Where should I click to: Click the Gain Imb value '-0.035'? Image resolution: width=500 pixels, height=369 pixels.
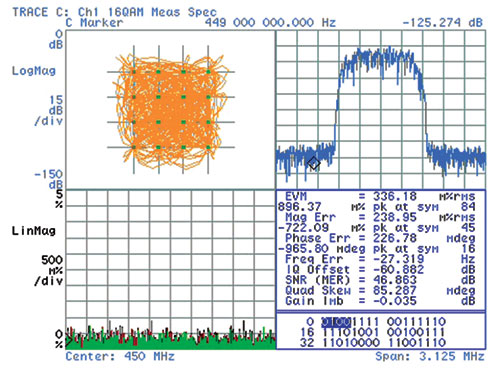point(395,301)
